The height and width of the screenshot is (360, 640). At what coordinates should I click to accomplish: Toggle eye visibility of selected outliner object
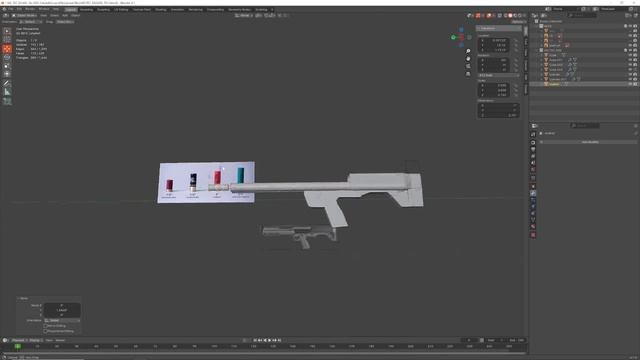[631, 84]
